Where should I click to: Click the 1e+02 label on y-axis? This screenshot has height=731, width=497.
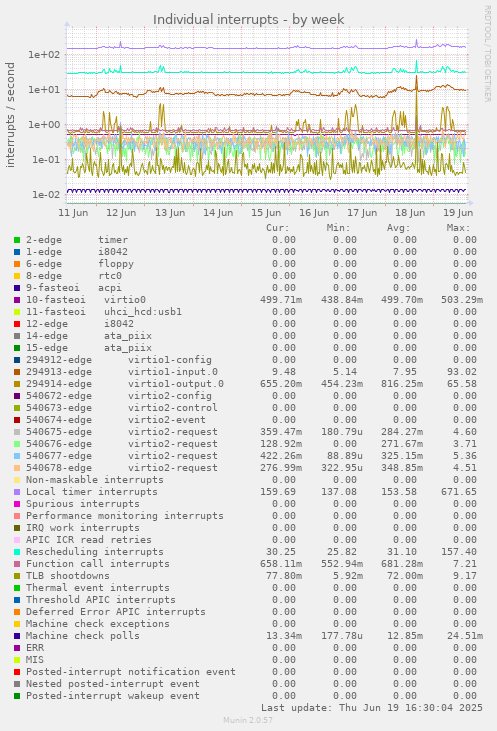(44, 55)
